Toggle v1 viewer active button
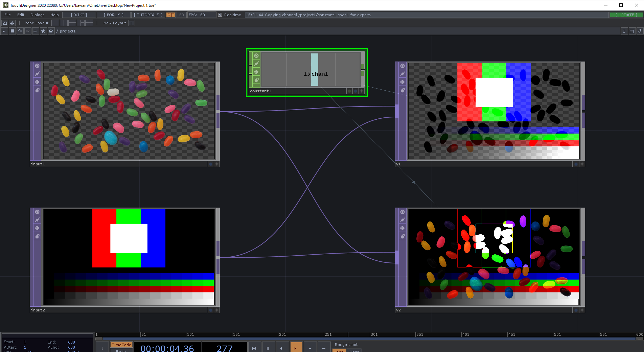Viewport: 644px width, 352px height. pyautogui.click(x=402, y=66)
